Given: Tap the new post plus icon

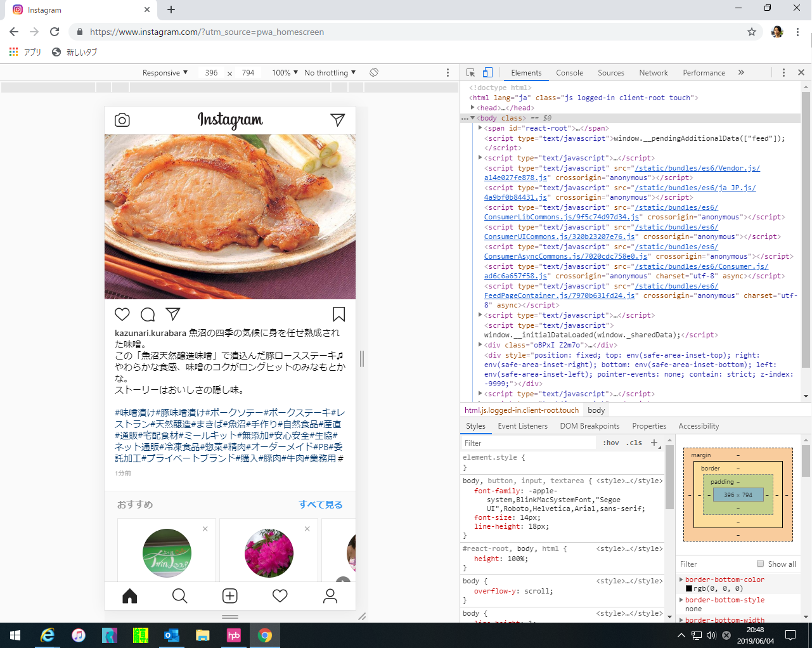Looking at the screenshot, I should [230, 595].
